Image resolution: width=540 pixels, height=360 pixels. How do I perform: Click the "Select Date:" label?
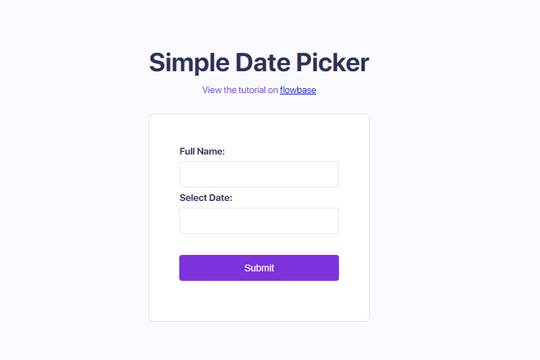[206, 198]
